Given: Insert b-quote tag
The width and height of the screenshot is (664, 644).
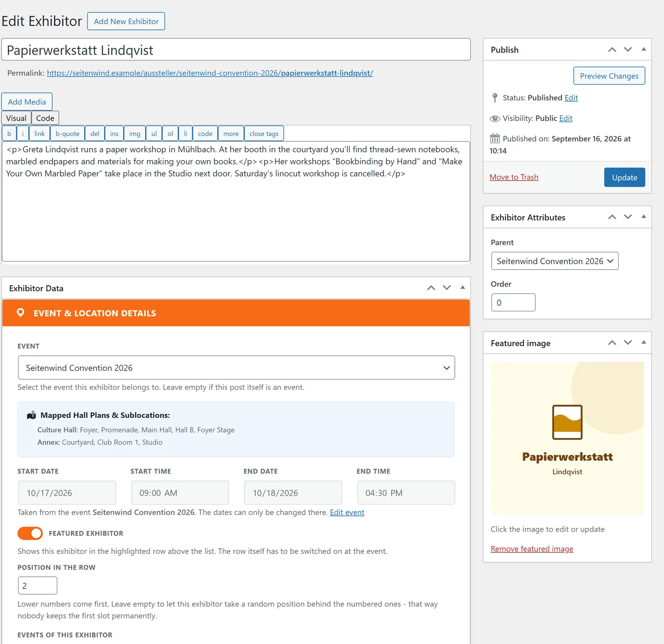Looking at the screenshot, I should click(68, 134).
